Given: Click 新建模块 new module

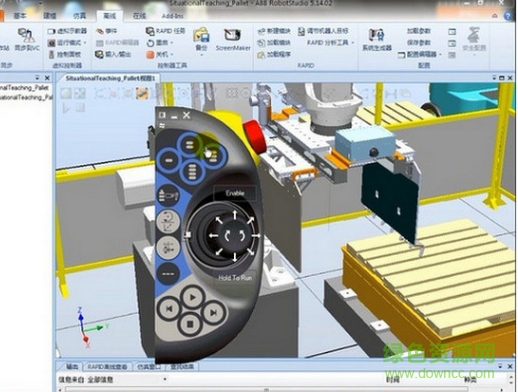Looking at the screenshot, I should tap(274, 31).
